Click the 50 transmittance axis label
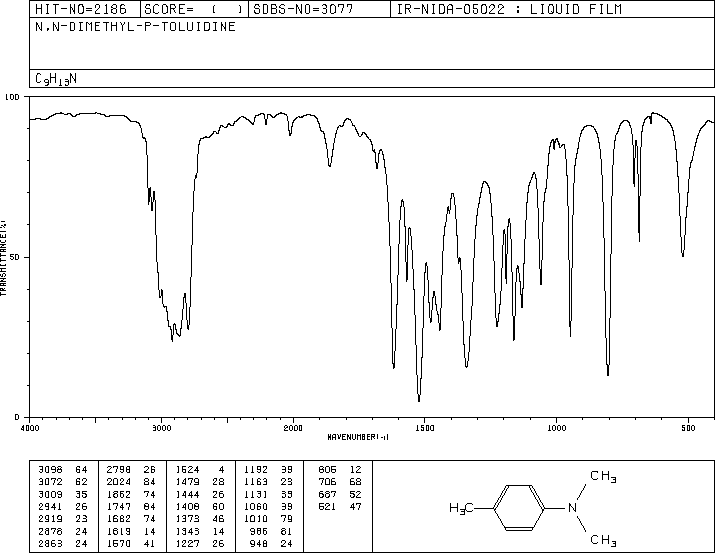This screenshot has height=553, width=715. click(15, 257)
